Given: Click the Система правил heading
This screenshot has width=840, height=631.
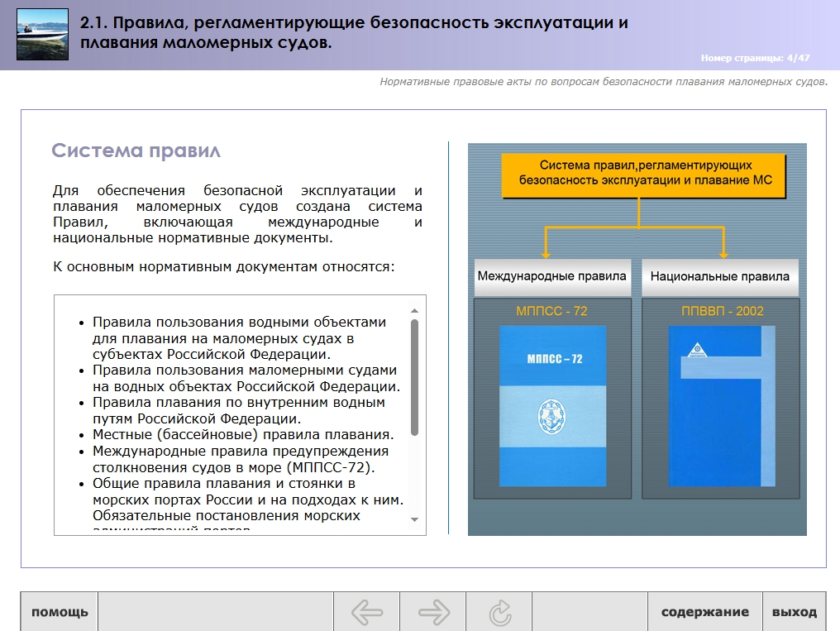Looking at the screenshot, I should [x=136, y=151].
